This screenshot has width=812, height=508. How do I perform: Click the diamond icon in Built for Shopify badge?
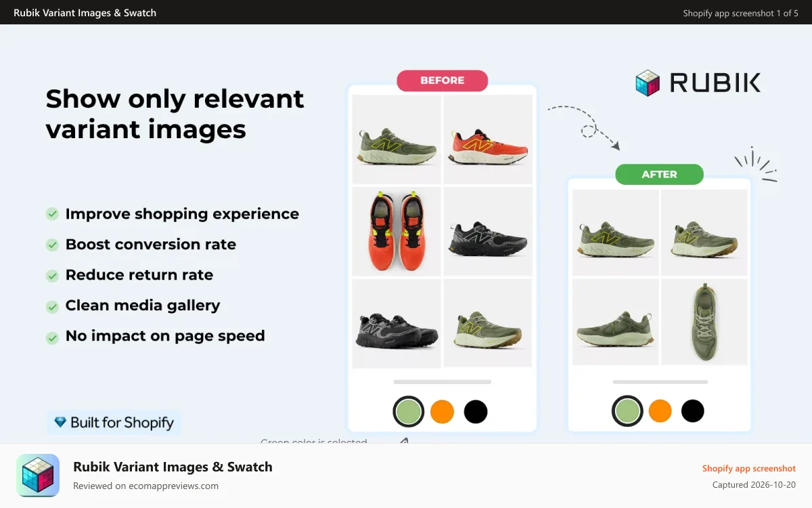coord(60,423)
